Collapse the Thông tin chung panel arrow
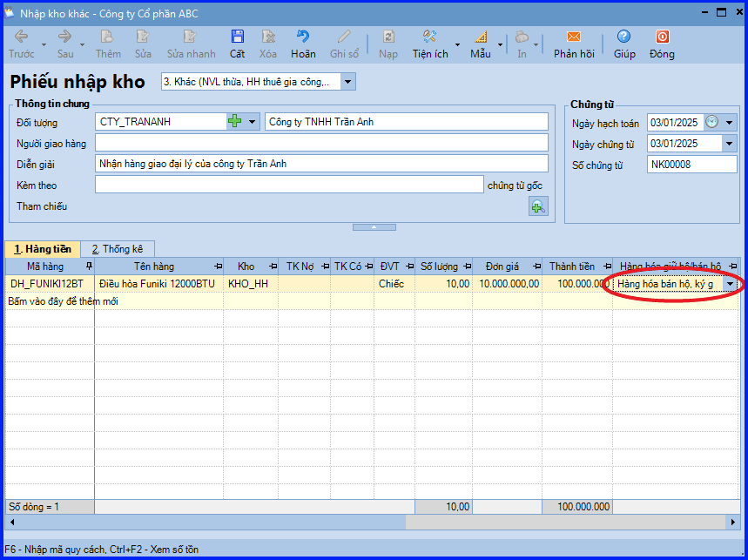 [x=374, y=227]
